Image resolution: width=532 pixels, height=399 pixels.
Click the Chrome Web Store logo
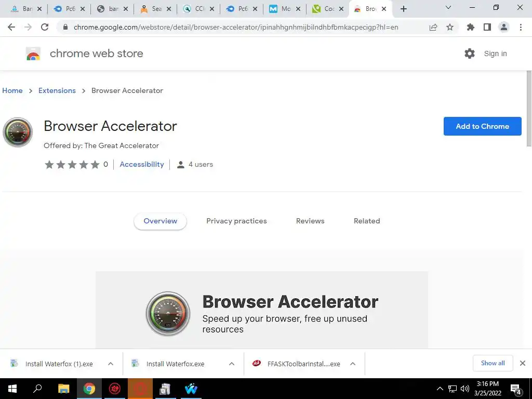pos(33,54)
